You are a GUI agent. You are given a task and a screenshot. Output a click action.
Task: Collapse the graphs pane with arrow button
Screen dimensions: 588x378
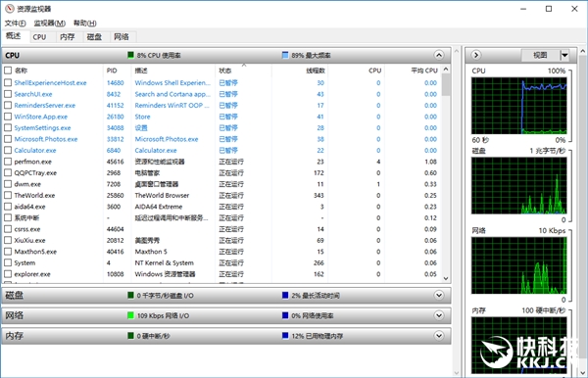pos(476,55)
